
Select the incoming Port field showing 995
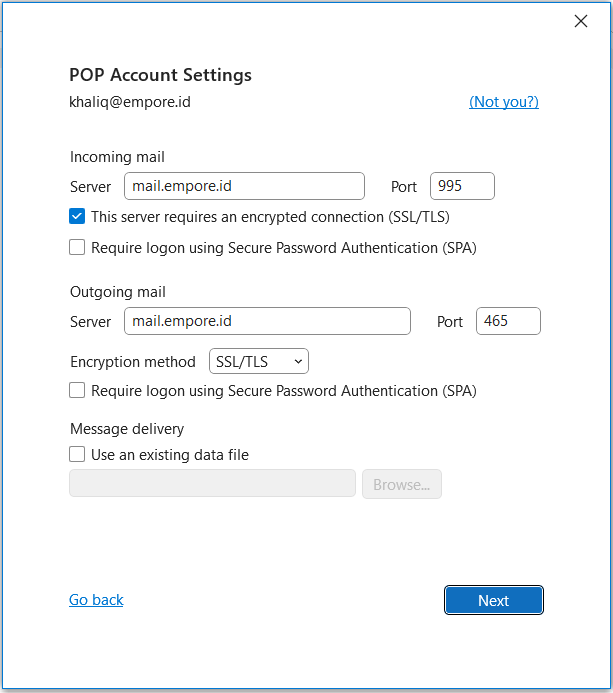pos(462,186)
